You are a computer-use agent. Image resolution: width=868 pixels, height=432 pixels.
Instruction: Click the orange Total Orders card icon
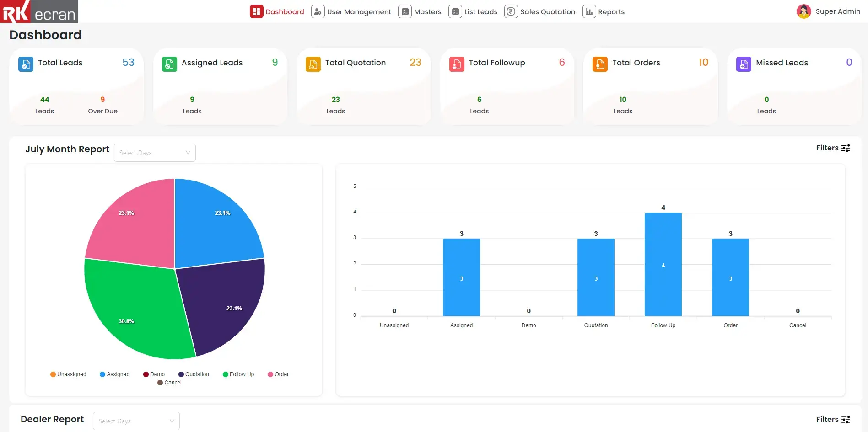(x=600, y=64)
